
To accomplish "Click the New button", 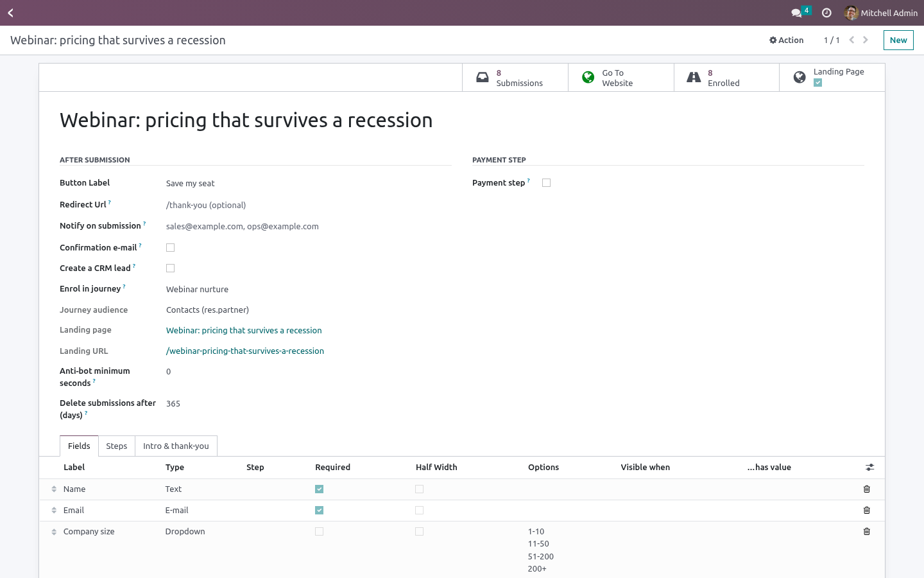I will tap(898, 40).
